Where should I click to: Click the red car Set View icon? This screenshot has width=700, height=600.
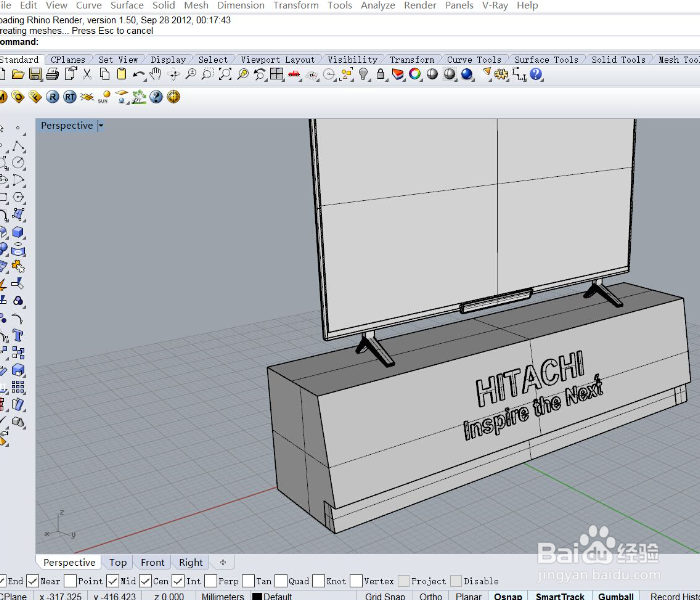click(x=294, y=74)
